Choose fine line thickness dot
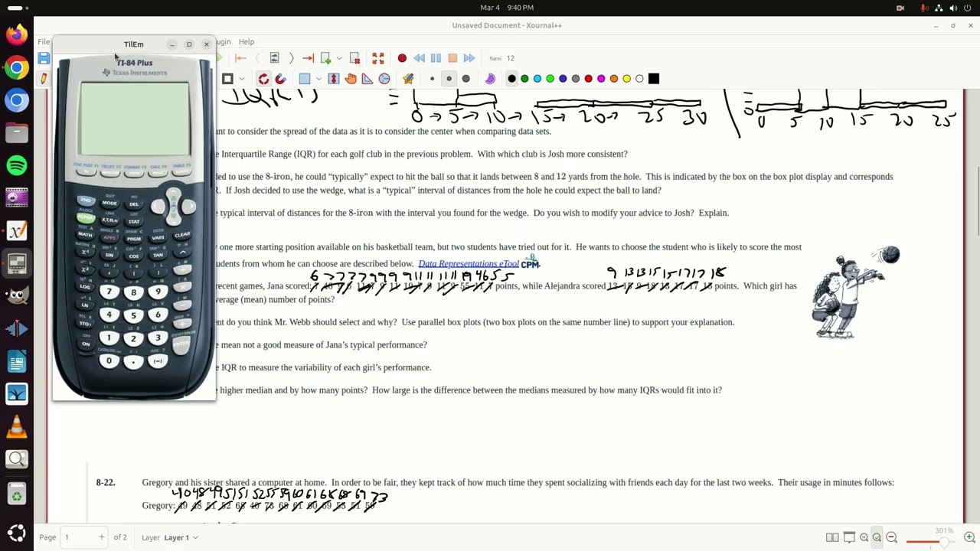This screenshot has width=980, height=551. click(x=432, y=79)
